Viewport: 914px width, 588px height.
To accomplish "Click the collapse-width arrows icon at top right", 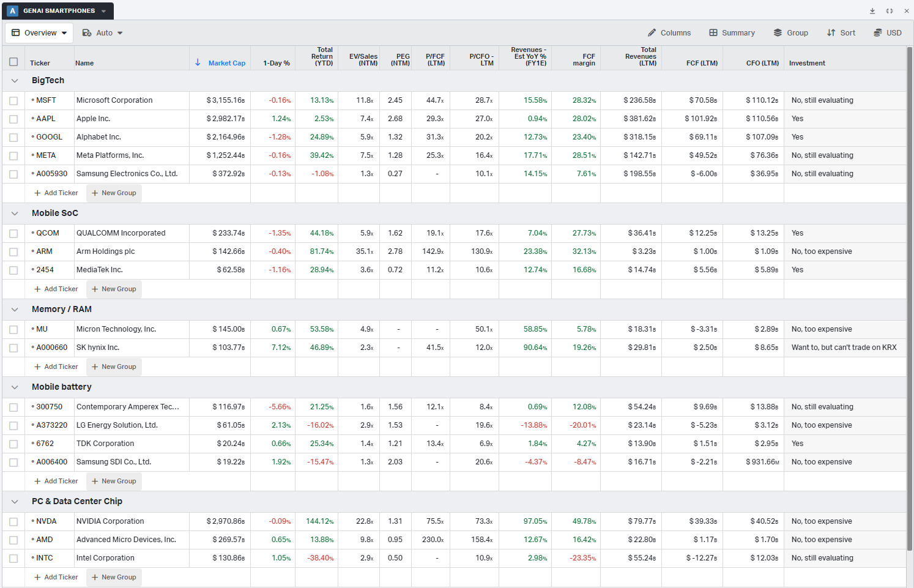I will click(890, 11).
